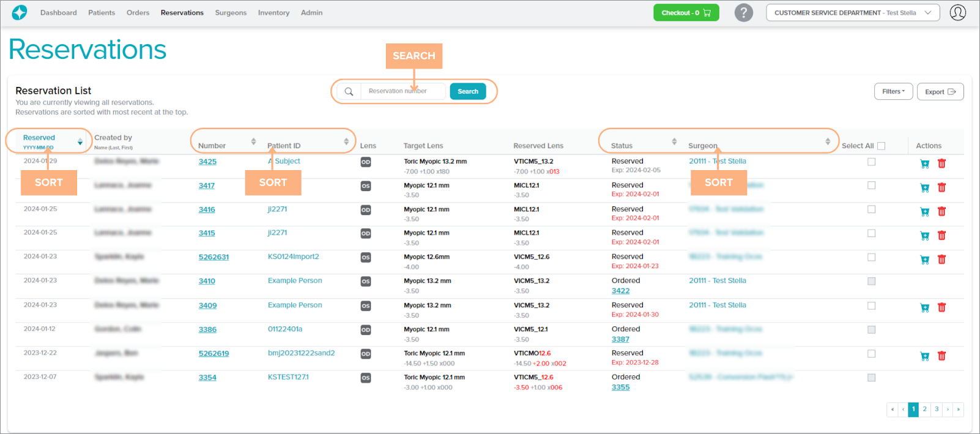Click the trash icon for reservation 5262619
Screen dimensions: 980x434
pos(941,356)
